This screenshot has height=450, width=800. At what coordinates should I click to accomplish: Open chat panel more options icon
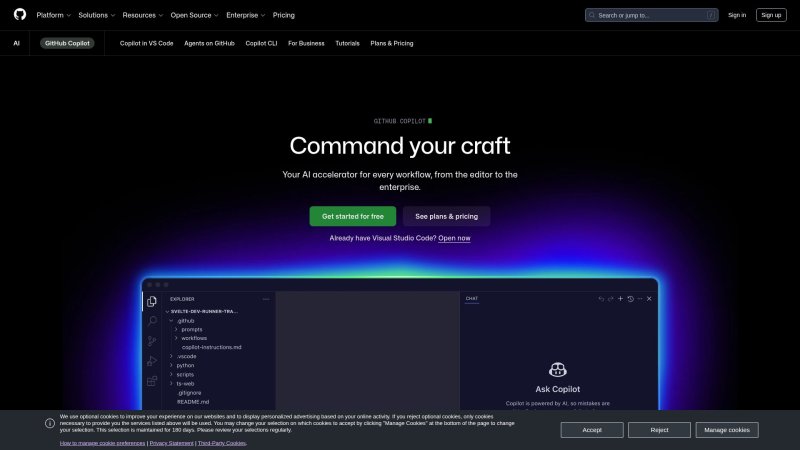(640, 299)
